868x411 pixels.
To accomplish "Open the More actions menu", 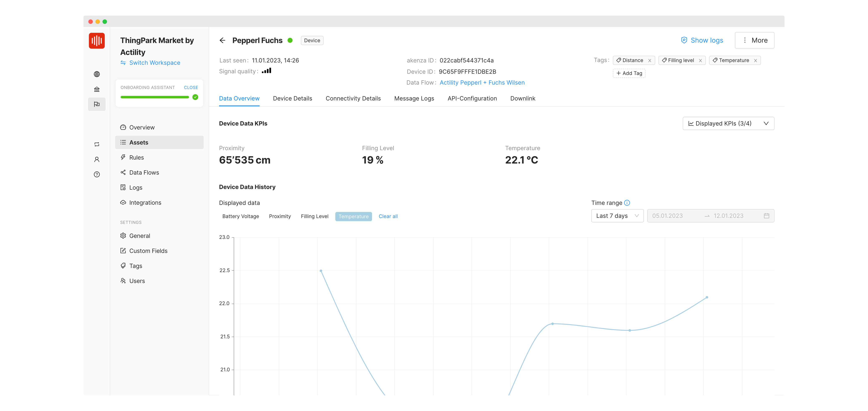I will point(754,41).
